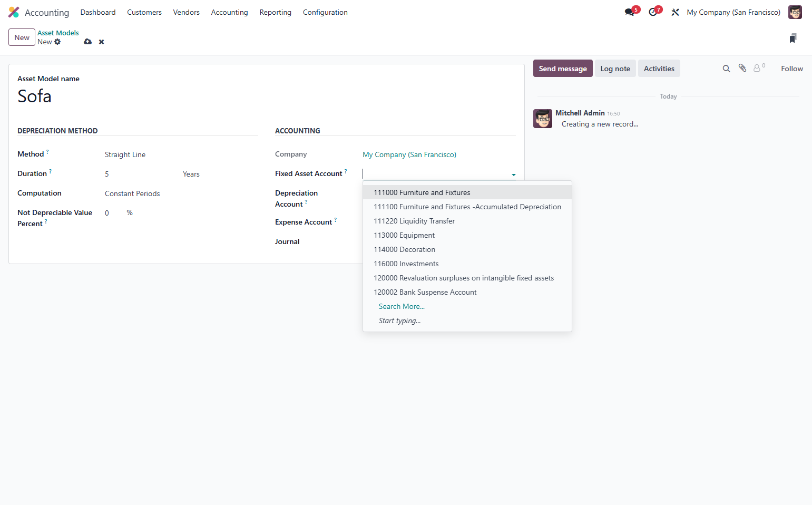Click the bookmark icon at top right
This screenshot has height=505, width=812.
point(793,38)
